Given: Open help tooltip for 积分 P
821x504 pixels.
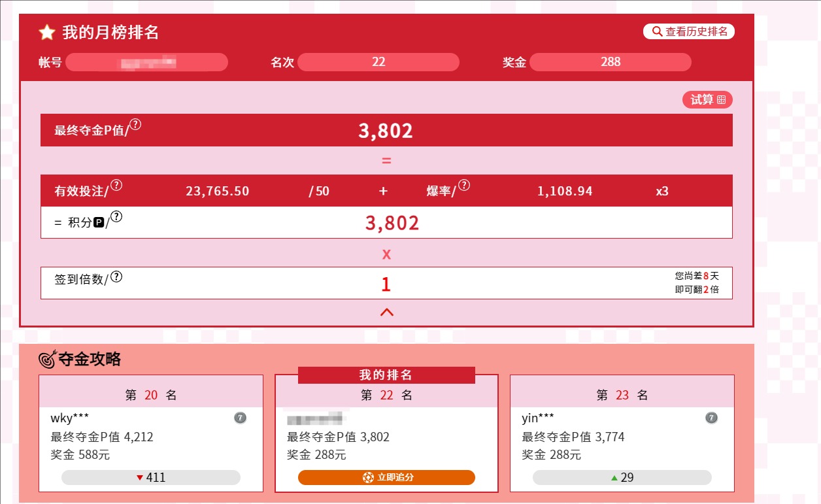Looking at the screenshot, I should (x=116, y=217).
